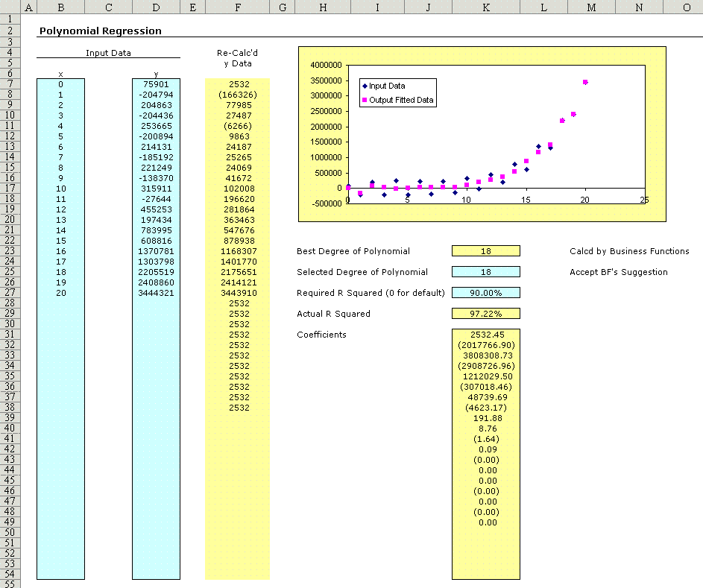Select column header K
The width and height of the screenshot is (703, 588).
tap(485, 7)
